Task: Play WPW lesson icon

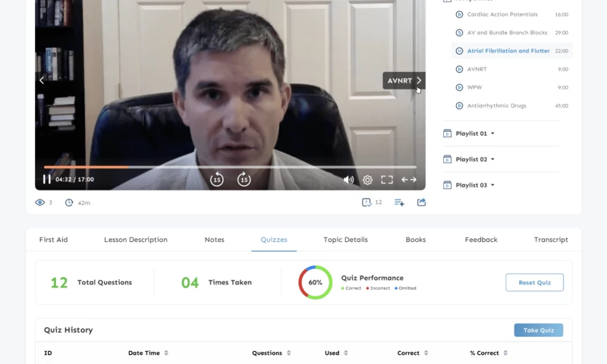Action: pyautogui.click(x=459, y=87)
